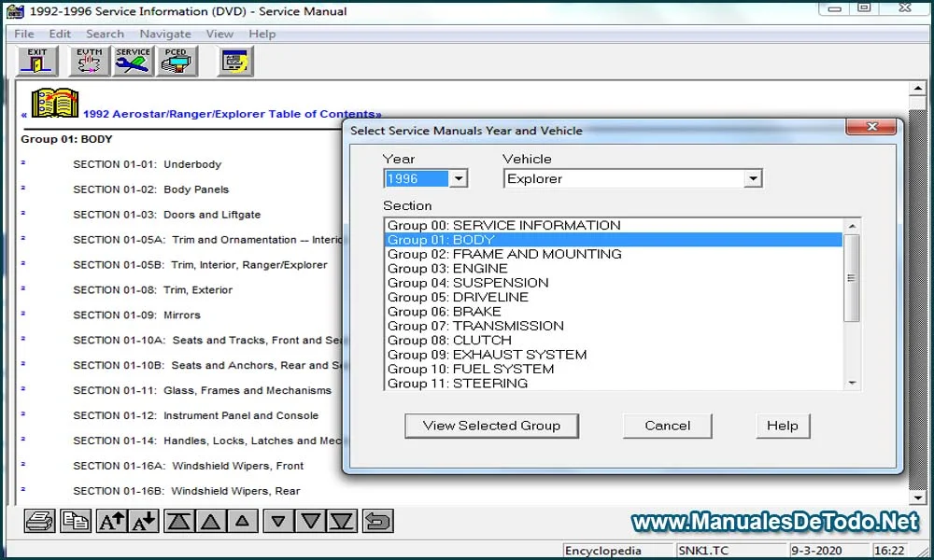The width and height of the screenshot is (934, 560).
Task: Open SECTION 01-08 Trim, Exterior link
Action: (152, 290)
